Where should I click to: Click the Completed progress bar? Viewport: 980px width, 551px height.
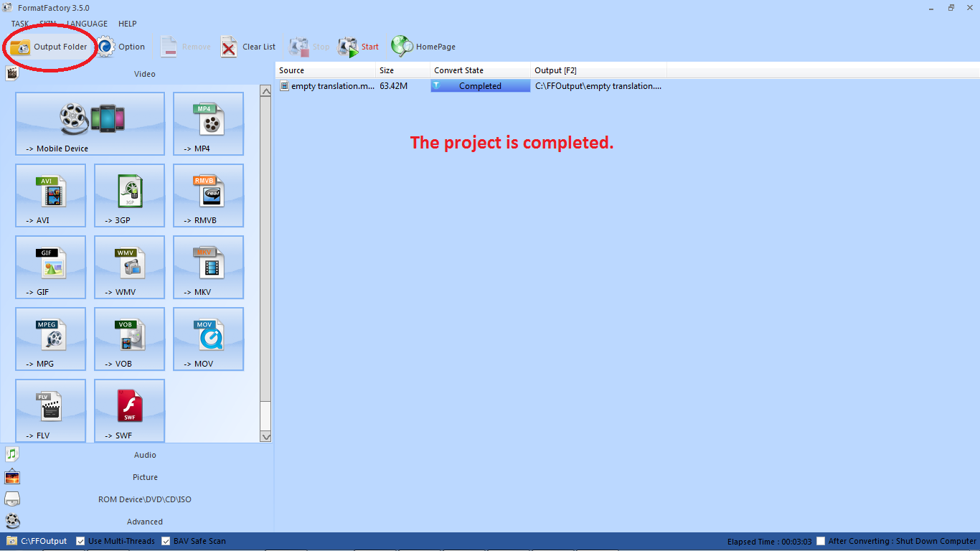481,86
